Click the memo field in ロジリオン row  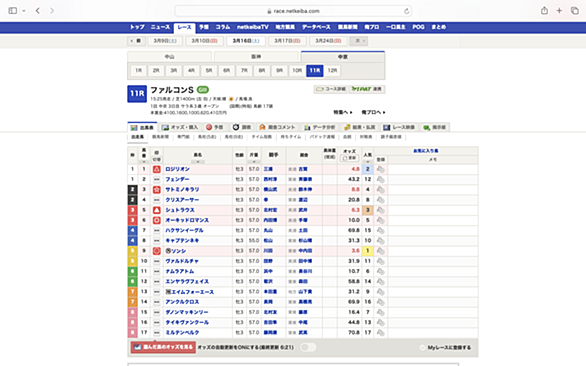(x=433, y=169)
